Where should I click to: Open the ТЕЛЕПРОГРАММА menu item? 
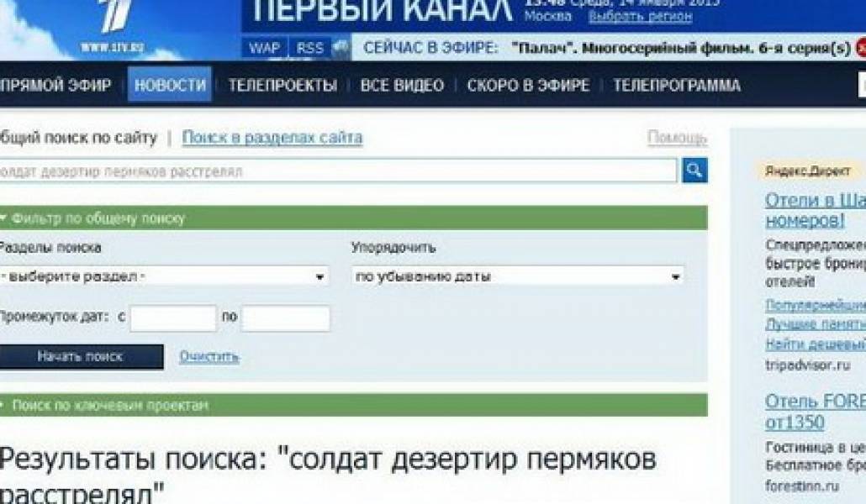point(677,85)
